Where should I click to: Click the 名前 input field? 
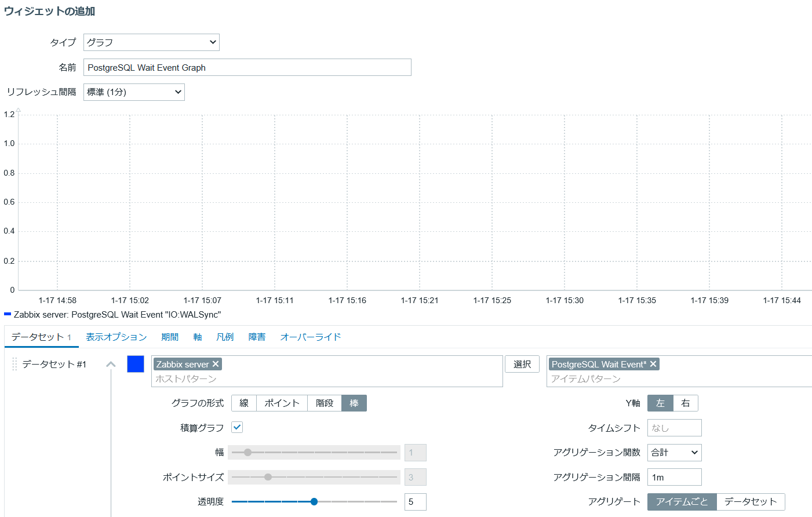pos(247,67)
